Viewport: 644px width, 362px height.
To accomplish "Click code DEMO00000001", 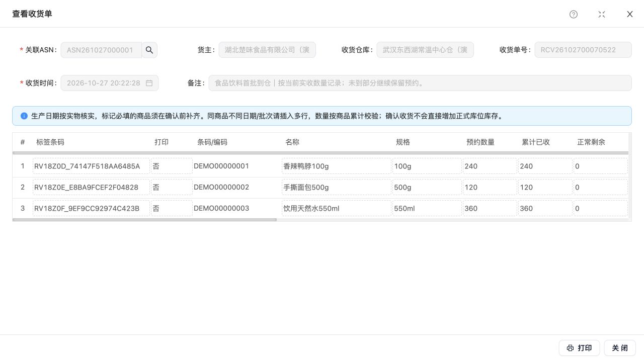I will pos(221,166).
